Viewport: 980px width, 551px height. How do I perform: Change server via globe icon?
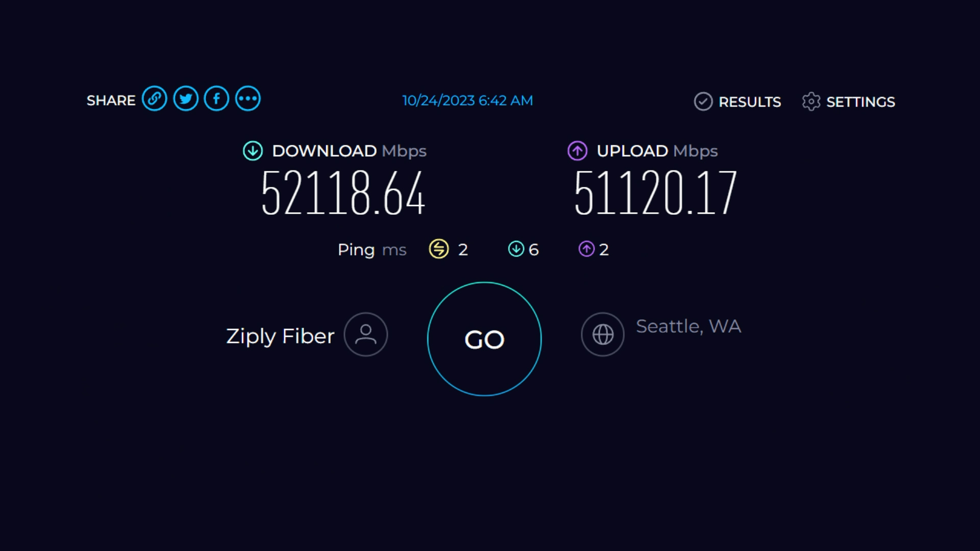coord(603,335)
